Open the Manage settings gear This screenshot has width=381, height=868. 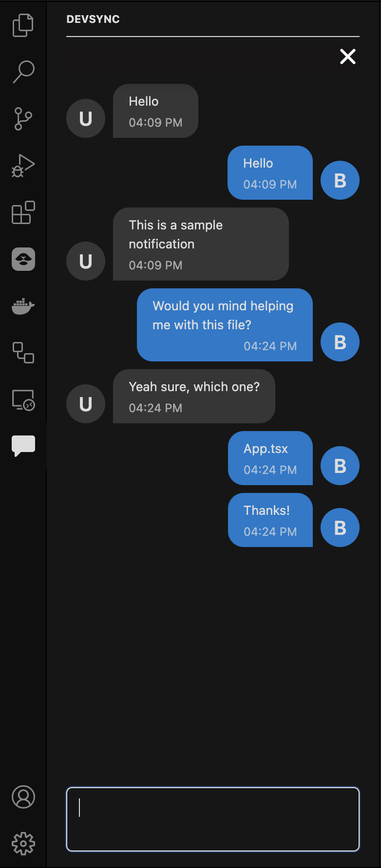tap(23, 844)
